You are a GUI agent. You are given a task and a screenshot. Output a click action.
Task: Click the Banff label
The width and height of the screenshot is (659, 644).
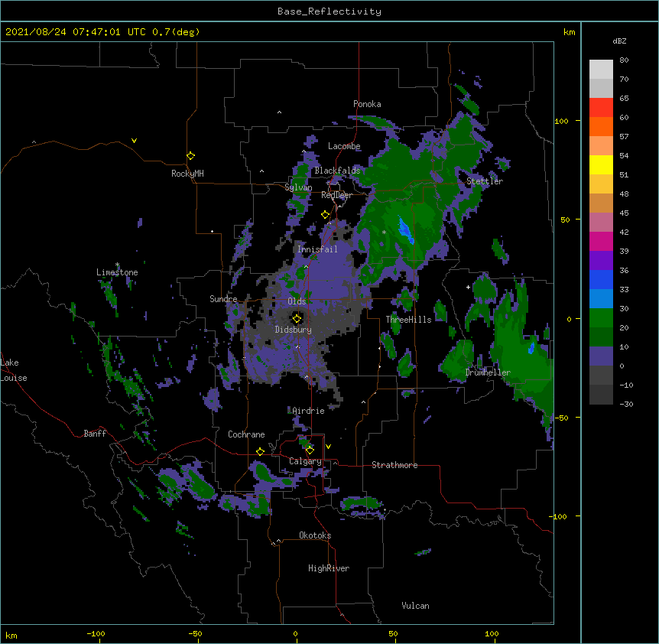95,434
